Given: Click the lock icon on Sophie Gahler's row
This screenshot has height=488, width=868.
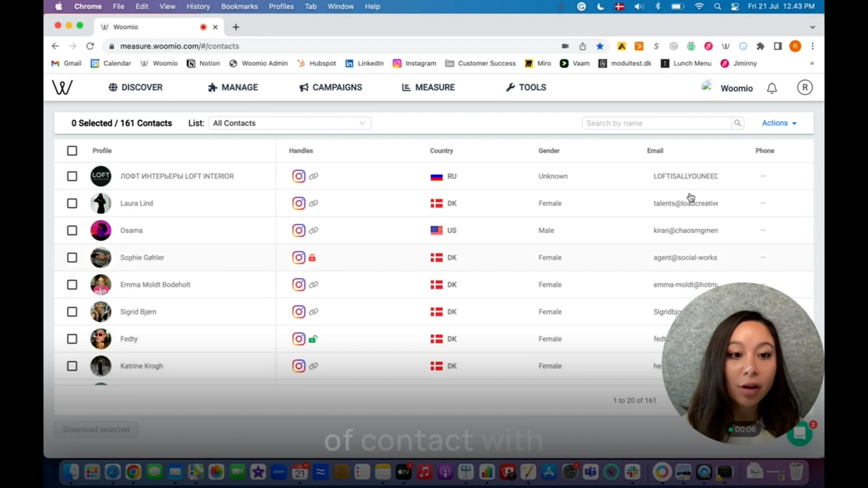Looking at the screenshot, I should (313, 258).
